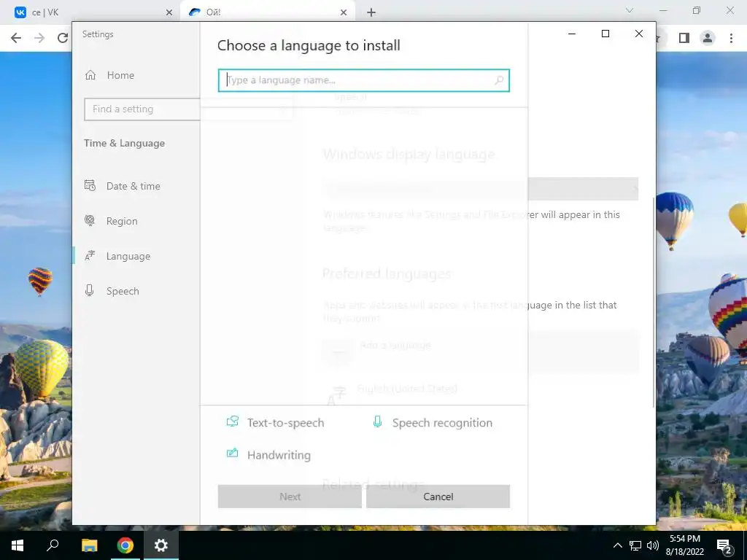Image resolution: width=747 pixels, height=560 pixels.
Task: Switch to the Ой! browser tab
Action: (267, 12)
